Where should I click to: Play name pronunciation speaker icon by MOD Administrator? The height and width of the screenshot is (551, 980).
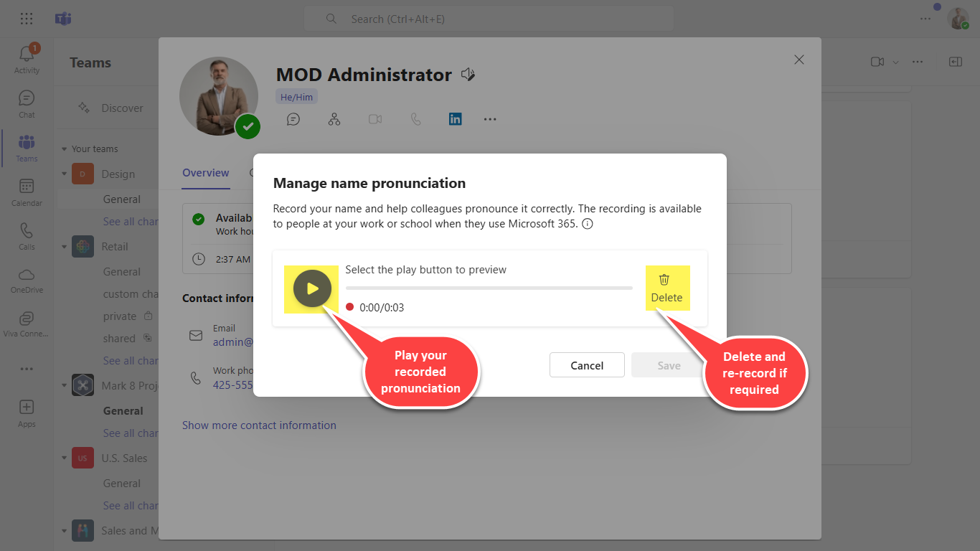point(468,75)
